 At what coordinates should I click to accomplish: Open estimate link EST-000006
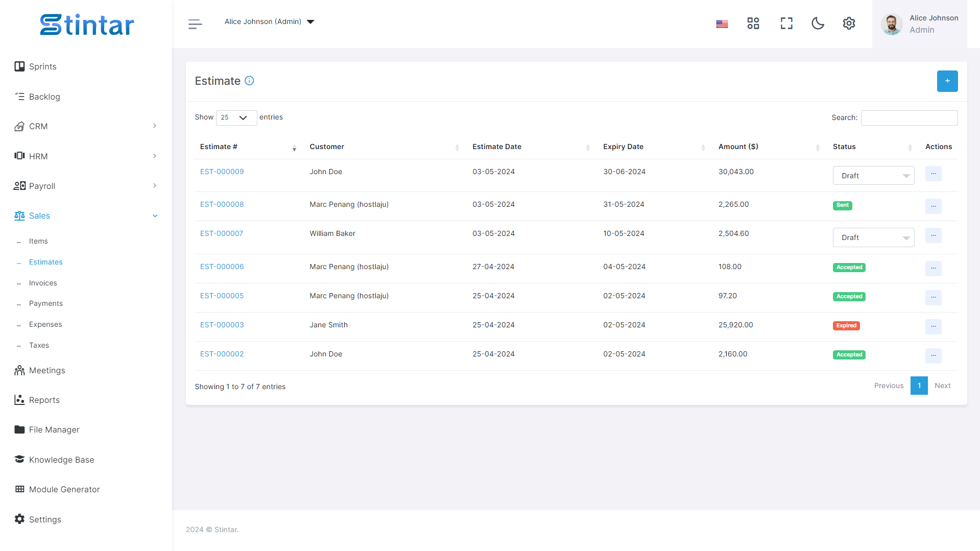pyautogui.click(x=222, y=267)
